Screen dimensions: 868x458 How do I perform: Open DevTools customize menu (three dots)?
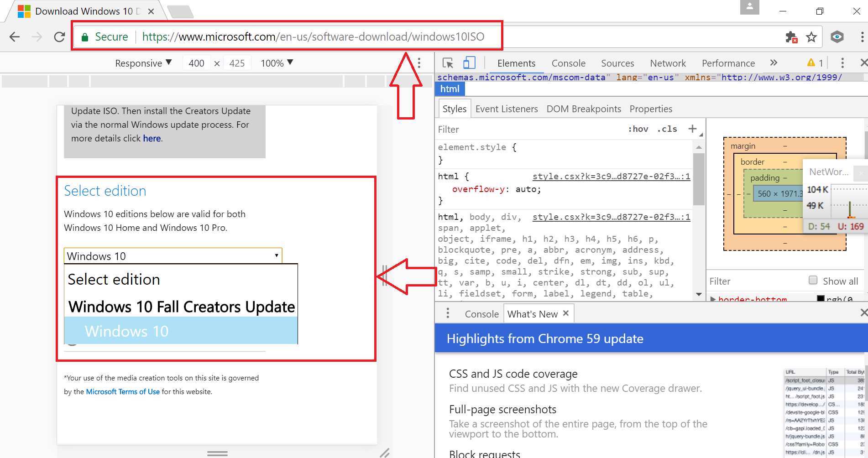pyautogui.click(x=842, y=63)
